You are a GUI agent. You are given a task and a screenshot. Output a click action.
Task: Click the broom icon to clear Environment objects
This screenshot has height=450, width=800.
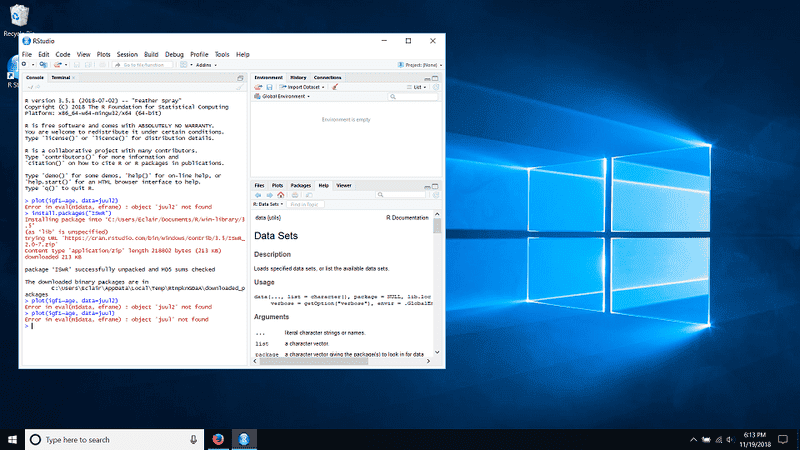click(335, 87)
